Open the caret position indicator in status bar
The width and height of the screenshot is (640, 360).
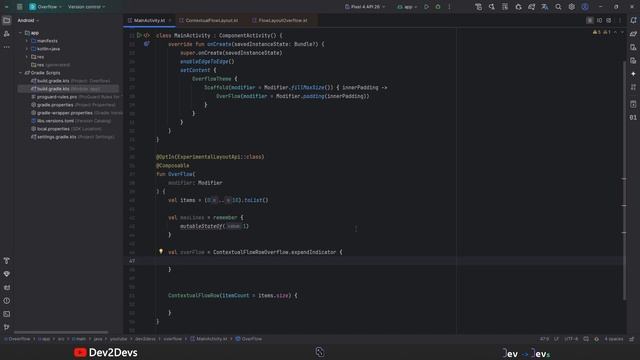coord(544,339)
